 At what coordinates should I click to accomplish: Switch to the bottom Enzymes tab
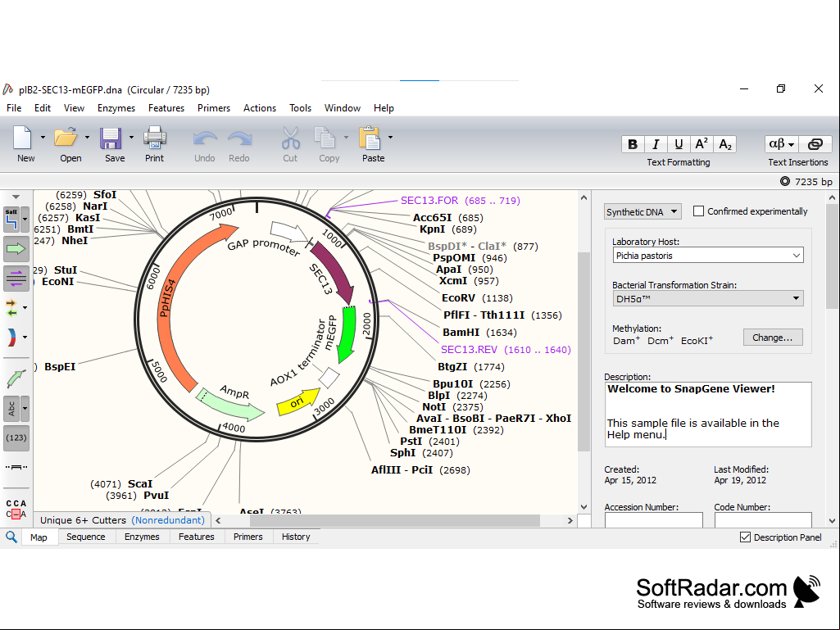[x=142, y=537]
